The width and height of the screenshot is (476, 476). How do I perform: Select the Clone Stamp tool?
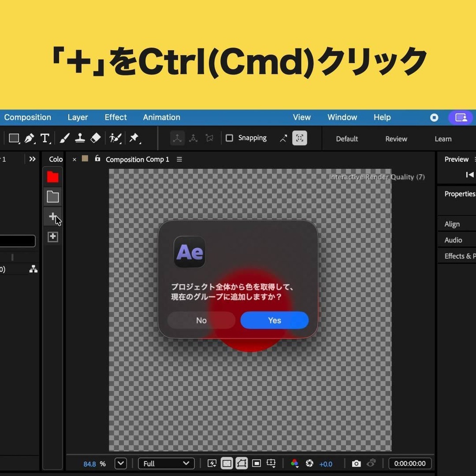tap(81, 138)
